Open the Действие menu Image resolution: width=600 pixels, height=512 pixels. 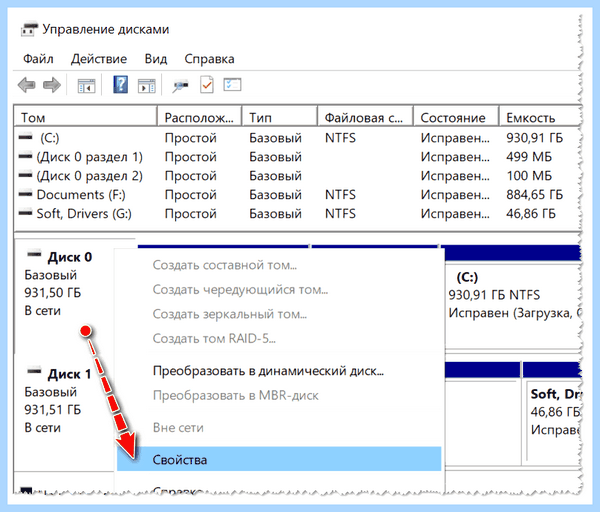click(x=99, y=59)
